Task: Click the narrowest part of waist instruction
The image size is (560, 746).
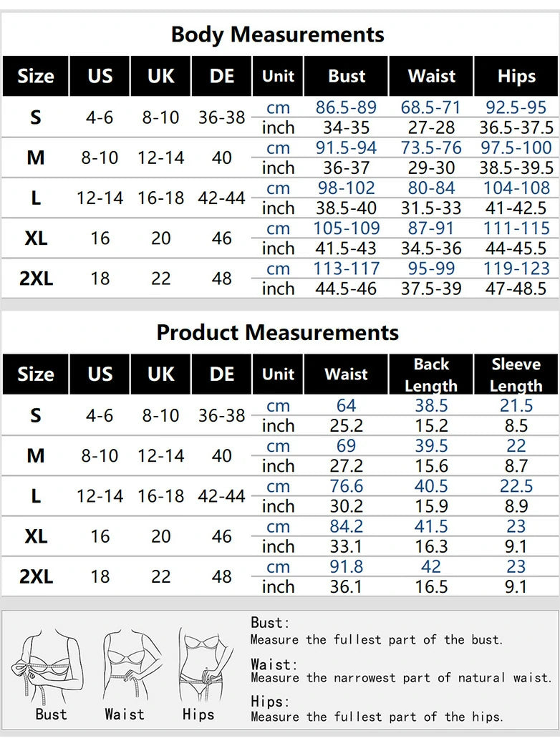Action: click(401, 677)
